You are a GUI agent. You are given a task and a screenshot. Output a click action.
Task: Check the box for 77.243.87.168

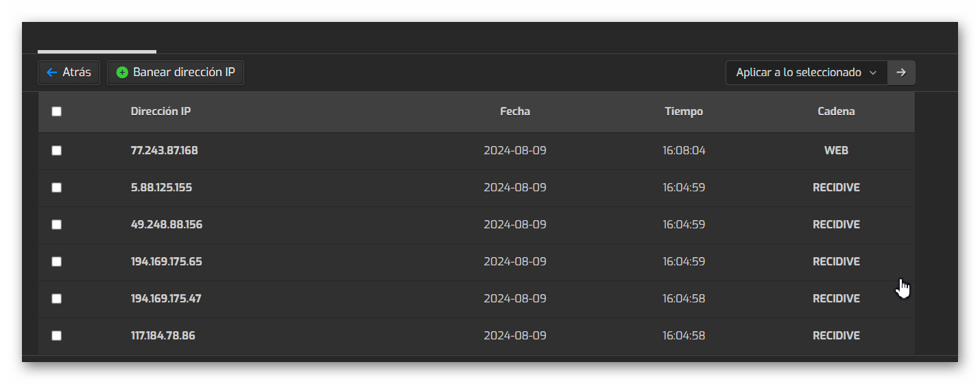pyautogui.click(x=57, y=150)
